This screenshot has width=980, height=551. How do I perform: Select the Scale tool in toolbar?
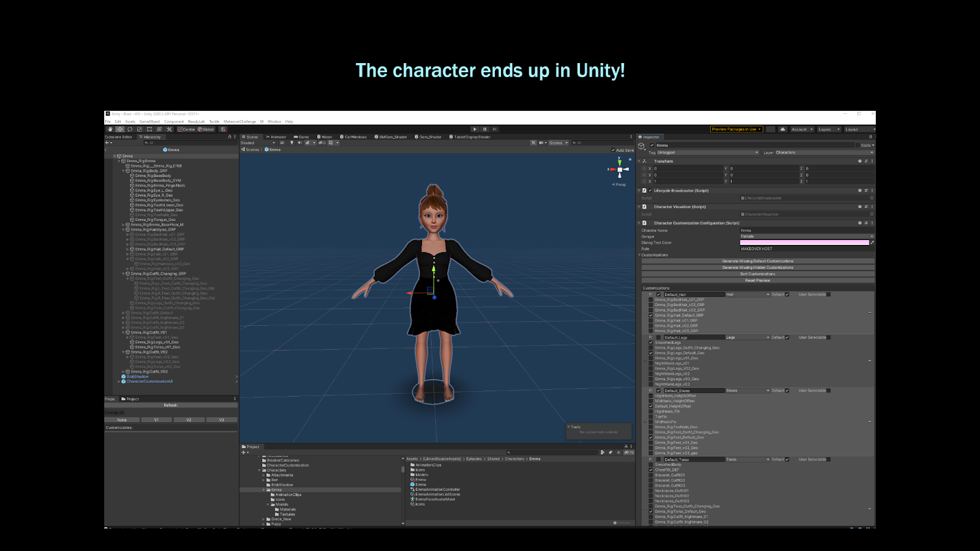pos(140,129)
